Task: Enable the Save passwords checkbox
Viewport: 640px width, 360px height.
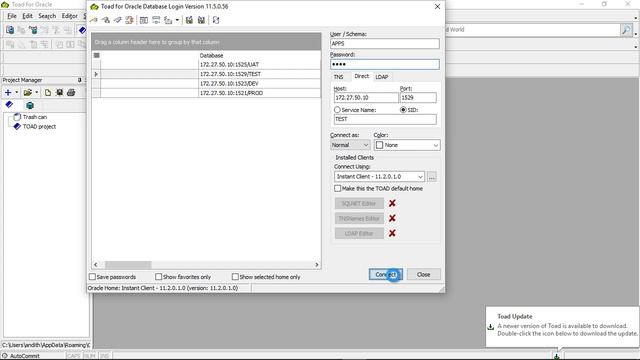Action: pyautogui.click(x=92, y=277)
